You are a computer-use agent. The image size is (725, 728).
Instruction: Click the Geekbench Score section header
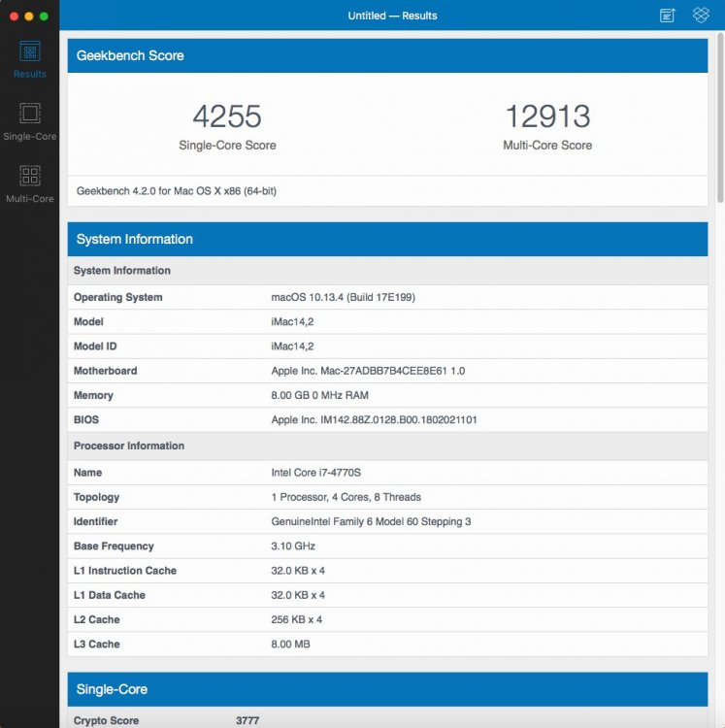387,55
